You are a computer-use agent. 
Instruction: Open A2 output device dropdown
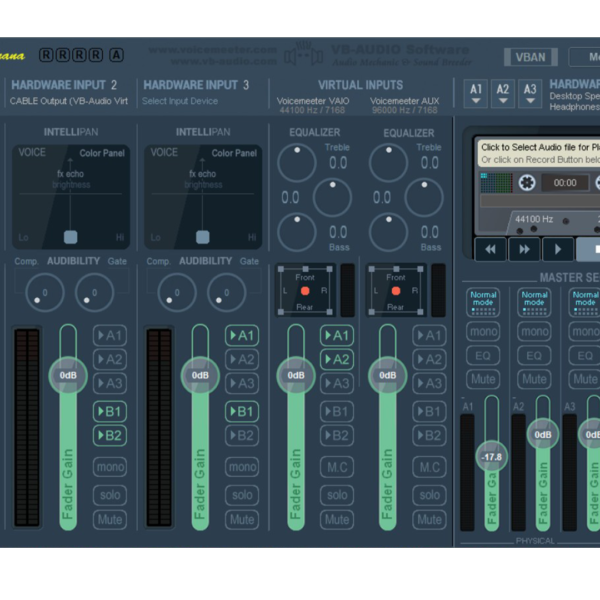(x=503, y=93)
